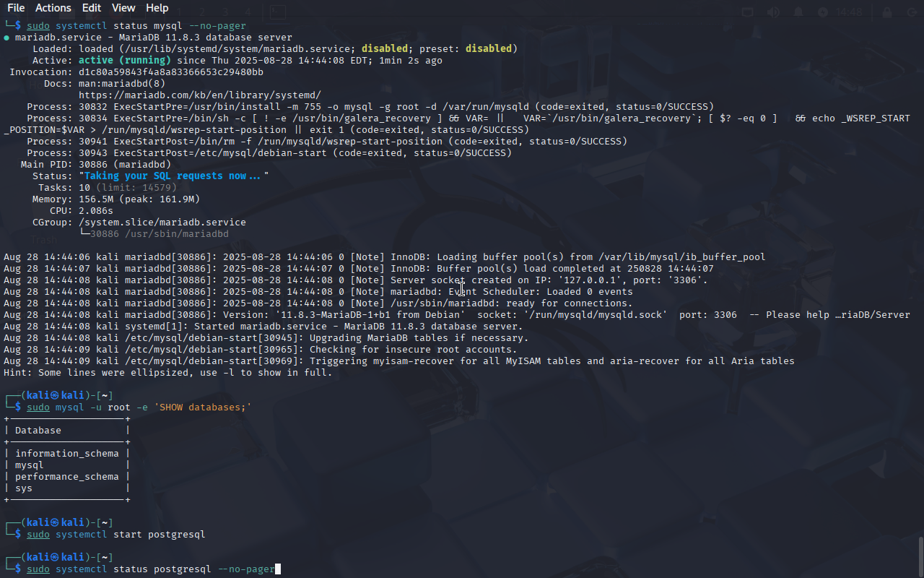This screenshot has height=578, width=924.
Task: Click the '30886 /usr/sbin/mariadbd' CGroup entry
Action: (x=160, y=234)
